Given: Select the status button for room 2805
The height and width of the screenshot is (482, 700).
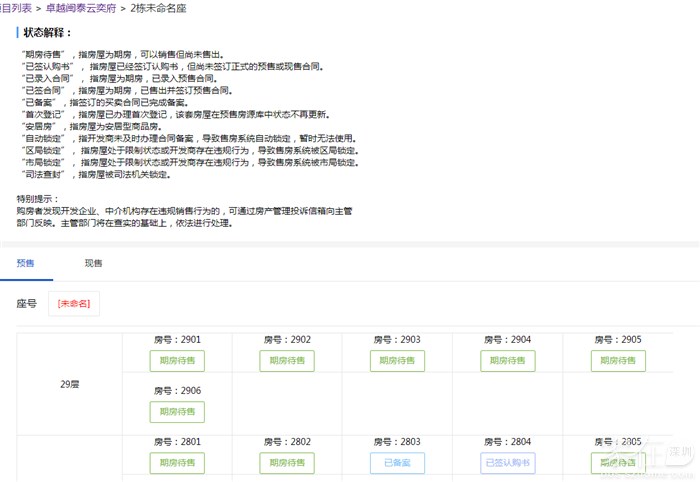Looking at the screenshot, I should pyautogui.click(x=617, y=463).
